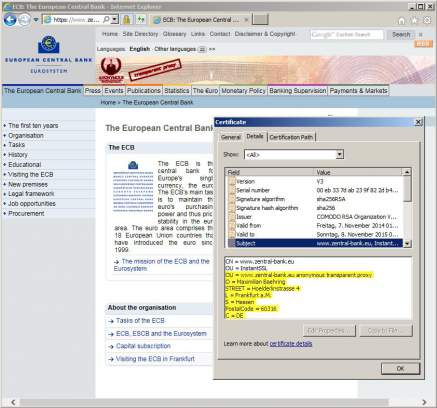Open the browser settings gear icon
The width and height of the screenshot is (437, 408).
click(427, 20)
